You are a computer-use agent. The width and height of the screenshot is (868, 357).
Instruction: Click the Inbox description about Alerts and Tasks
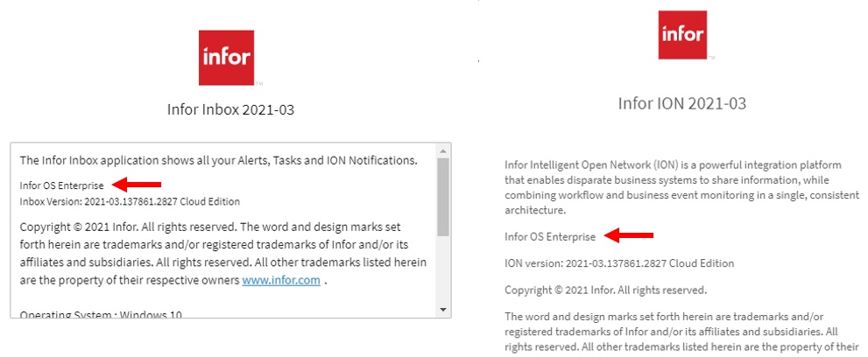[218, 160]
